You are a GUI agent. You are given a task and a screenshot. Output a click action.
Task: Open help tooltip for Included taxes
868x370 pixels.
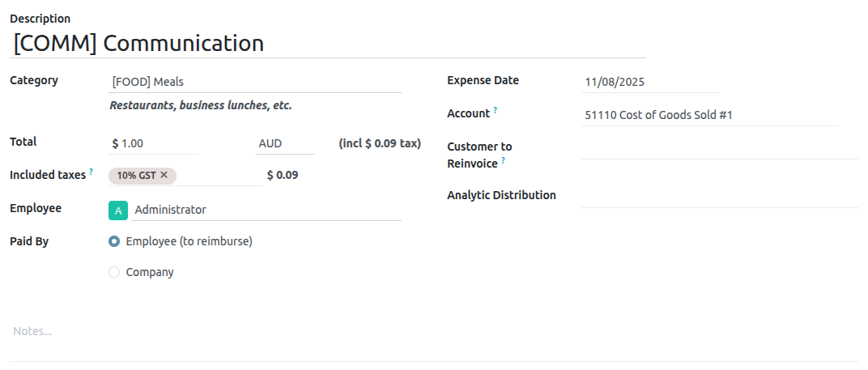(91, 172)
